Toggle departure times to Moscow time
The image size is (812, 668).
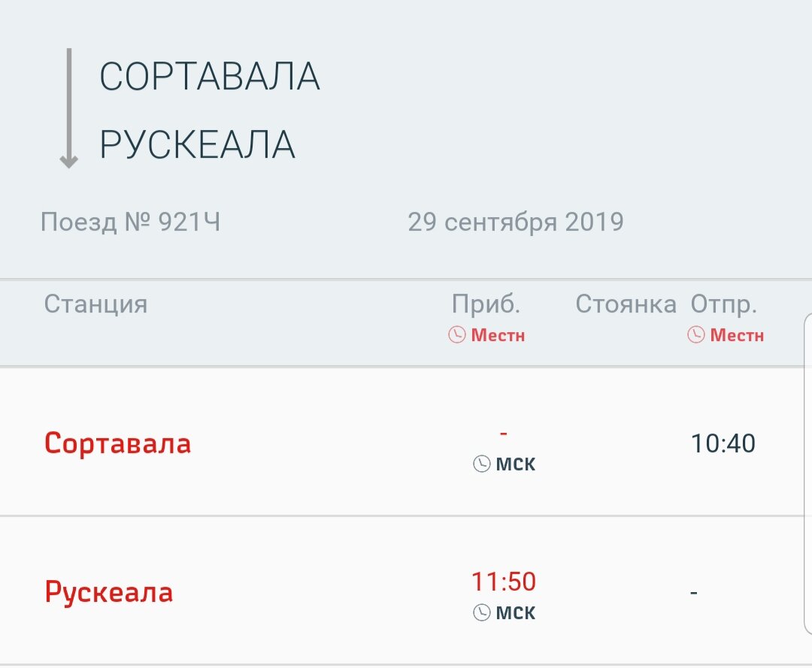(x=726, y=336)
